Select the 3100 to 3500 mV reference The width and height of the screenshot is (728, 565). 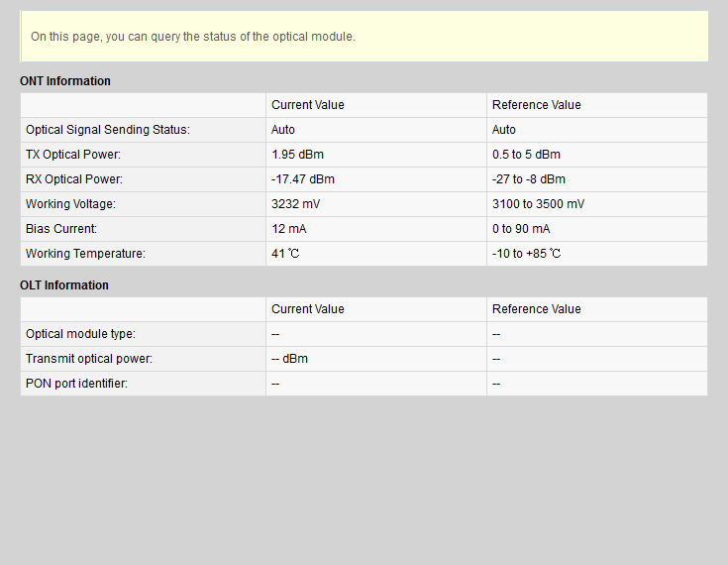[x=538, y=204]
